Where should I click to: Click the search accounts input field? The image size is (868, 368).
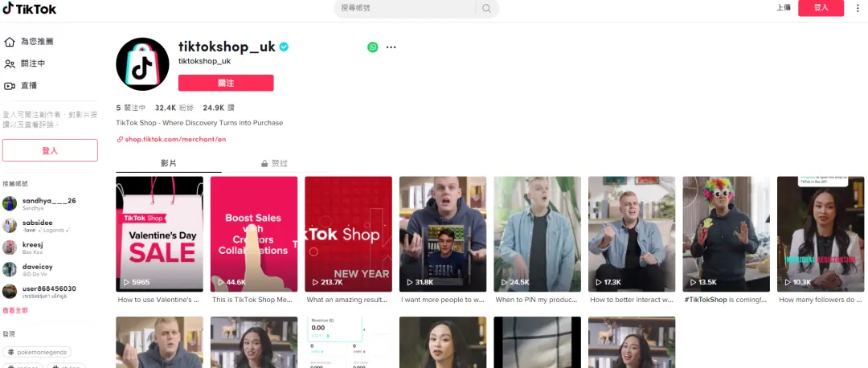coord(406,8)
